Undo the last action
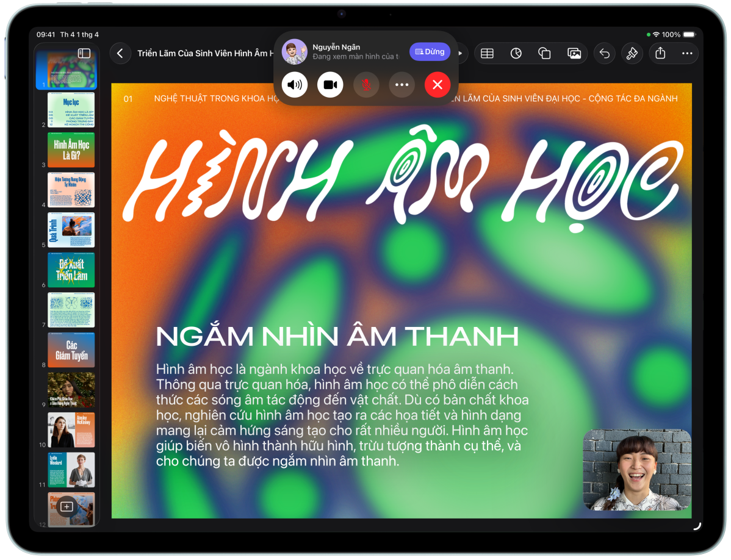The width and height of the screenshot is (731, 560). click(x=604, y=54)
